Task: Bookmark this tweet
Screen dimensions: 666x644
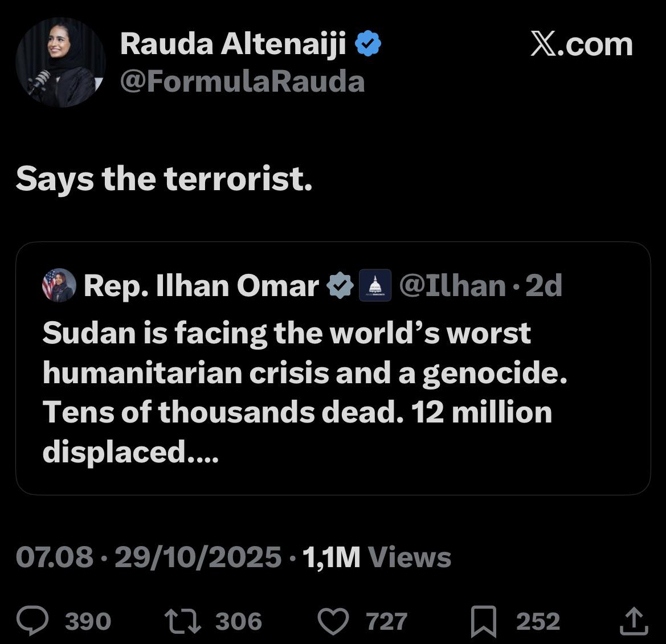Action: [484, 621]
